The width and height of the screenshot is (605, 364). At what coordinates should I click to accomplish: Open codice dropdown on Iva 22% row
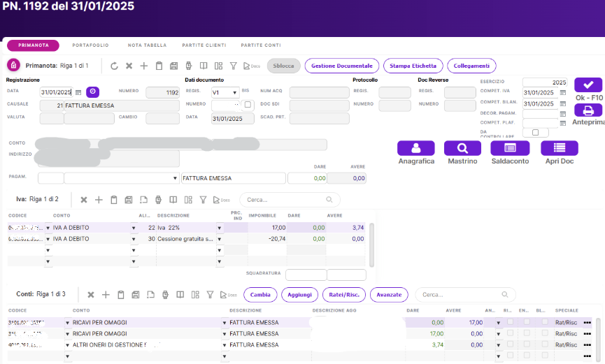[x=48, y=228]
